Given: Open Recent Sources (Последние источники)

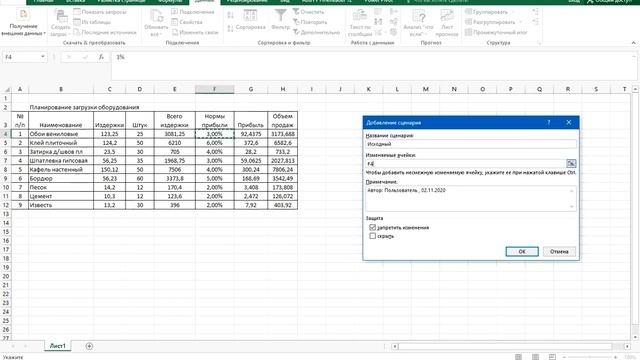Looking at the screenshot, I should 105,32.
